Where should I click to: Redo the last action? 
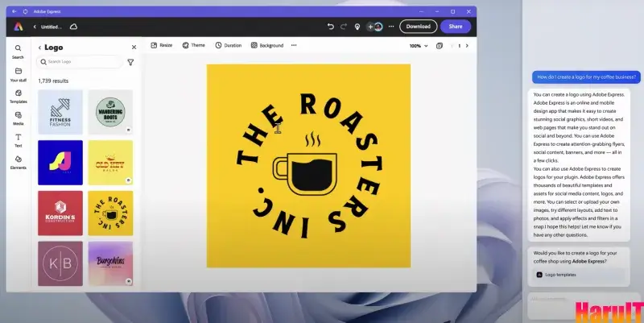(x=344, y=27)
